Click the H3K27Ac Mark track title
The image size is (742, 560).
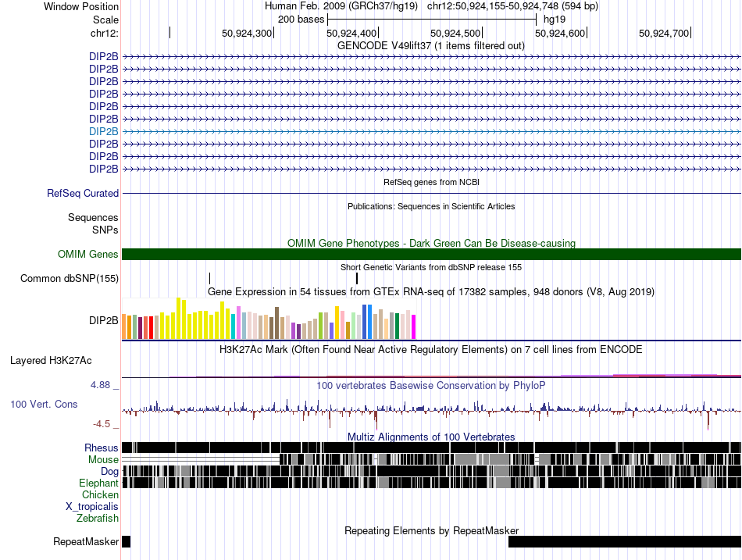coord(431,350)
